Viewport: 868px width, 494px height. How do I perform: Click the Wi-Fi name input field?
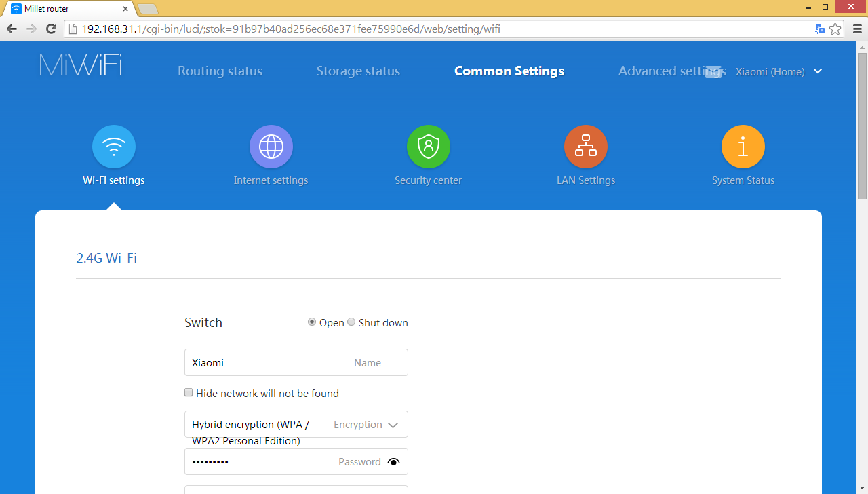296,362
